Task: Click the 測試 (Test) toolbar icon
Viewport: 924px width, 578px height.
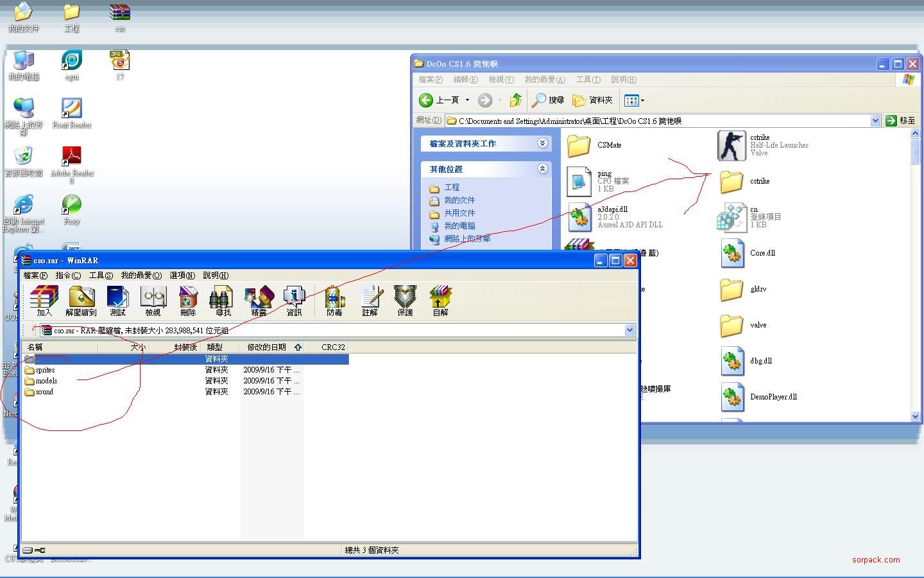Action: click(117, 299)
